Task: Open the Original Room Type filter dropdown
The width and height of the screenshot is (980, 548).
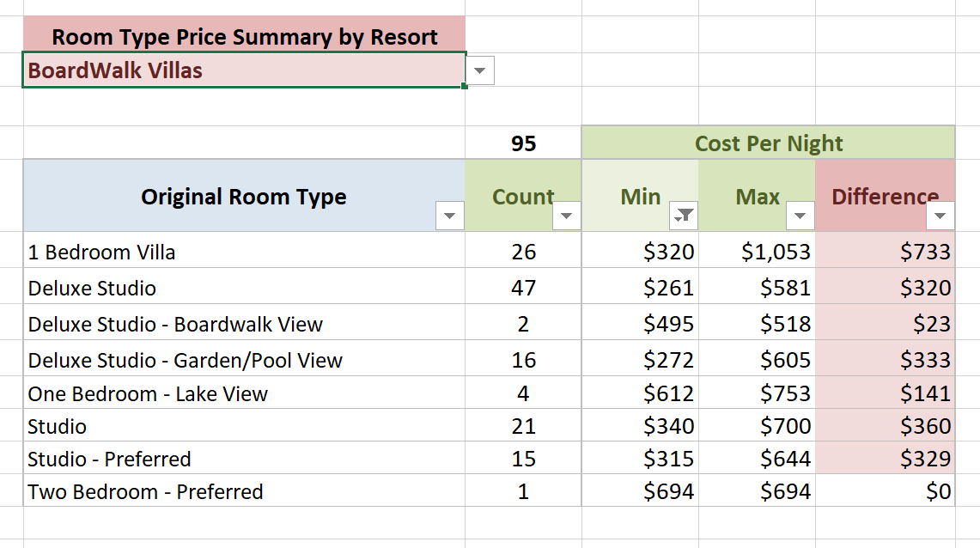Action: click(x=449, y=216)
